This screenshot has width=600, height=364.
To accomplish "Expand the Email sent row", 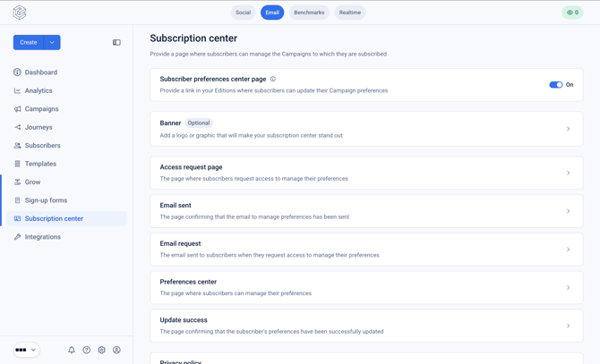I will tap(366, 211).
